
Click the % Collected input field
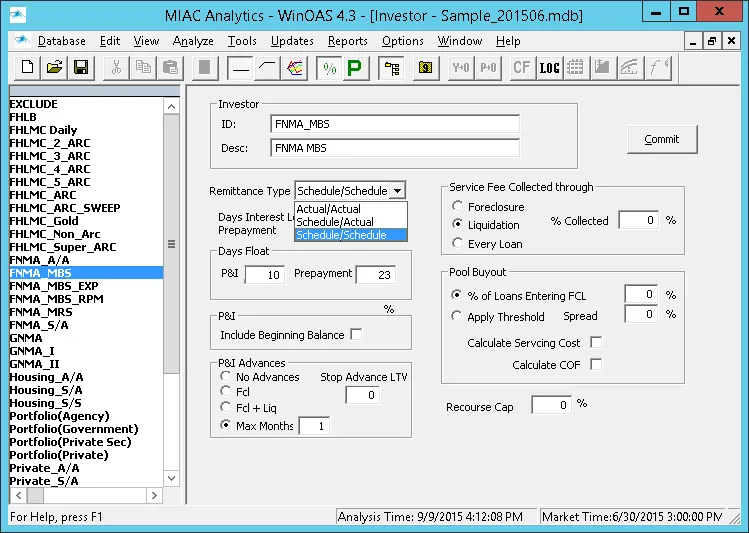(639, 220)
